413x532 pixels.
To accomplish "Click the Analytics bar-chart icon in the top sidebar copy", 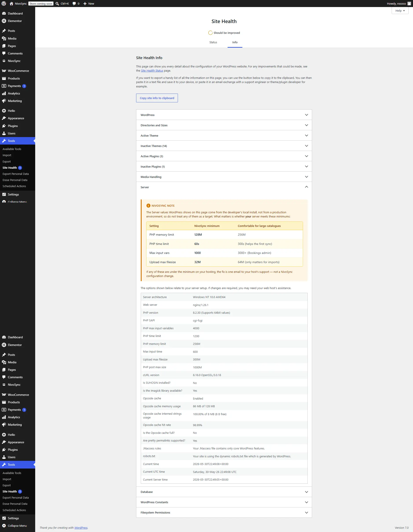I will [4, 93].
